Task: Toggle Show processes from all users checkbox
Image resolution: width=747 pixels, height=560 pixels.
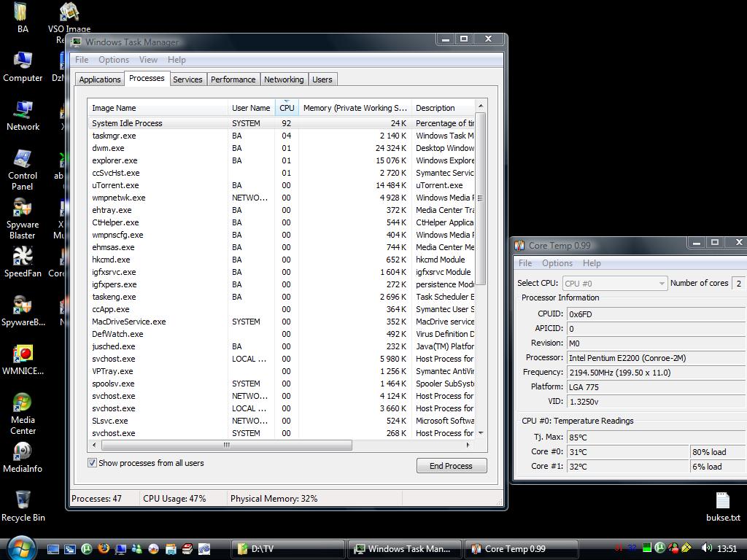Action: tap(93, 463)
